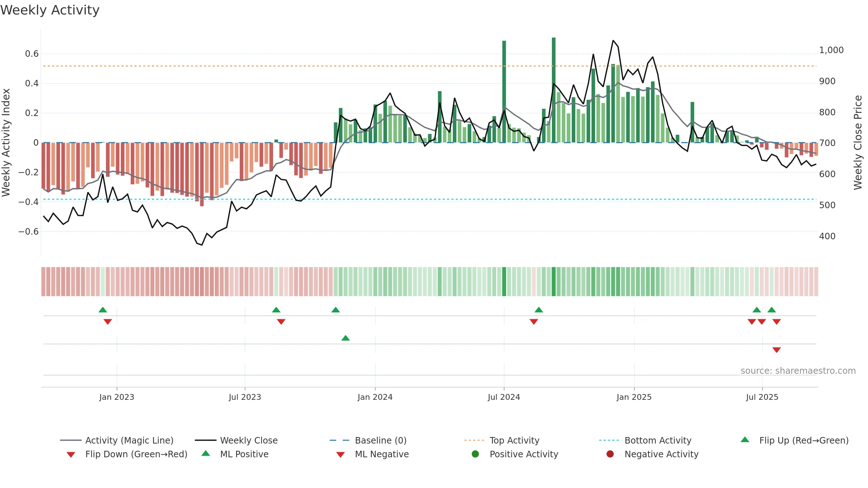Image resolution: width=868 pixels, height=488 pixels.
Task: Click the 'Weekly Activity Index' left axis title
Action: 6,143
